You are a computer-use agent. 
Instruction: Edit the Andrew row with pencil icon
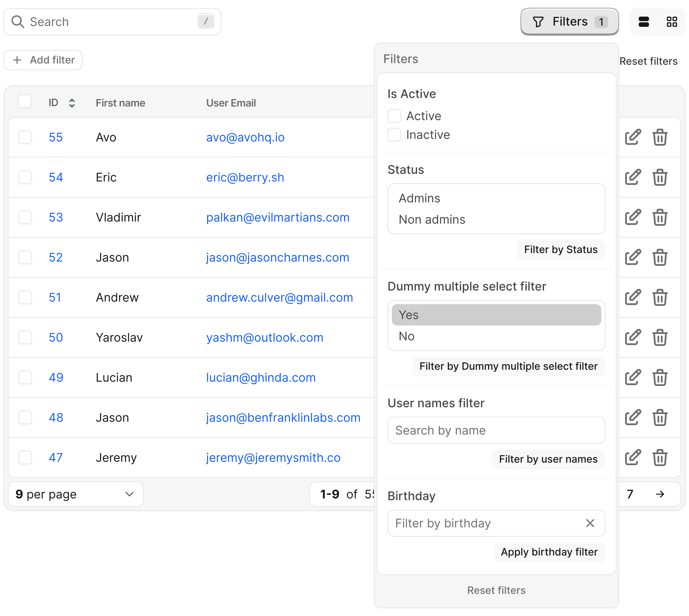633,297
